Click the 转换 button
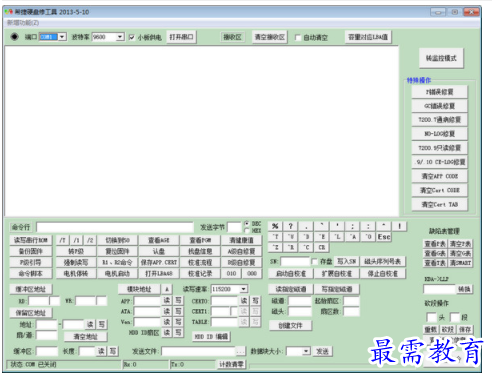The image size is (492, 383). click(x=464, y=289)
